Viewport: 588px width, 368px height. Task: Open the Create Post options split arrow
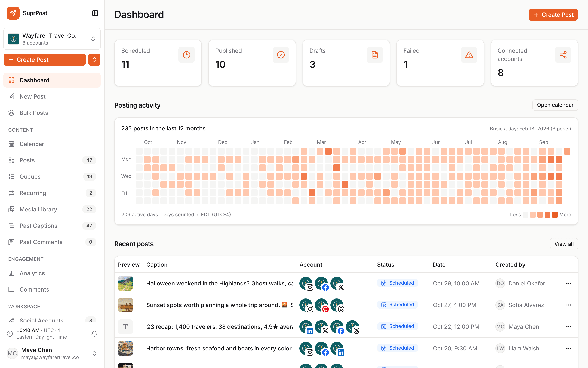(x=94, y=60)
